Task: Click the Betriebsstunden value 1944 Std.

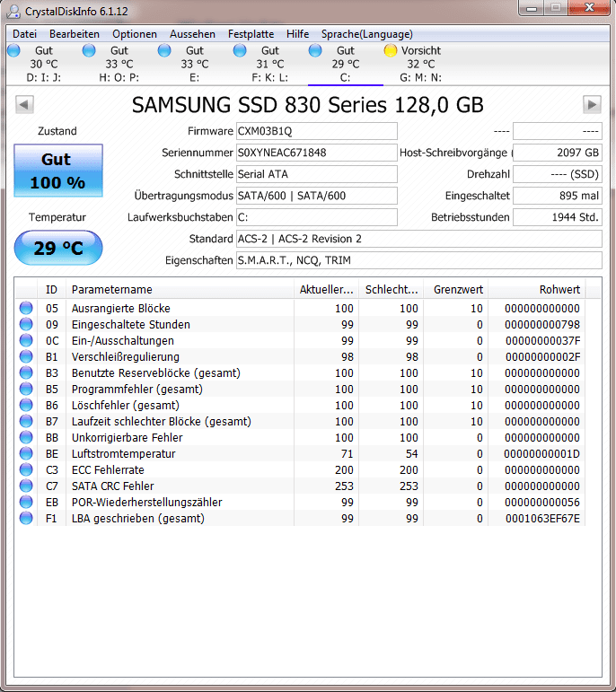Action: click(x=558, y=217)
